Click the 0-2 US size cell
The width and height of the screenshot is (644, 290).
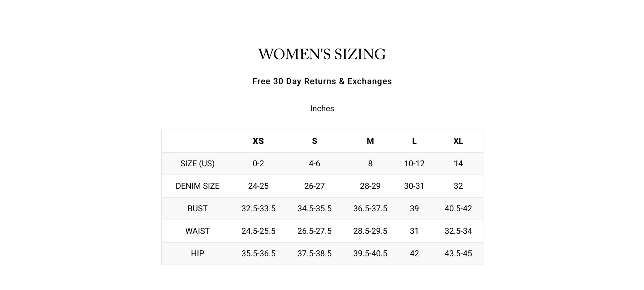(x=258, y=164)
